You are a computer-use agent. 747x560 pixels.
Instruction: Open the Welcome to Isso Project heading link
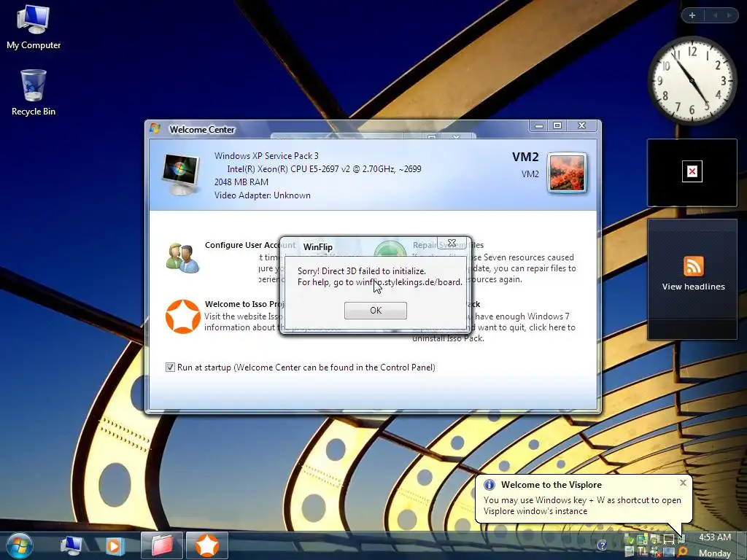(244, 304)
